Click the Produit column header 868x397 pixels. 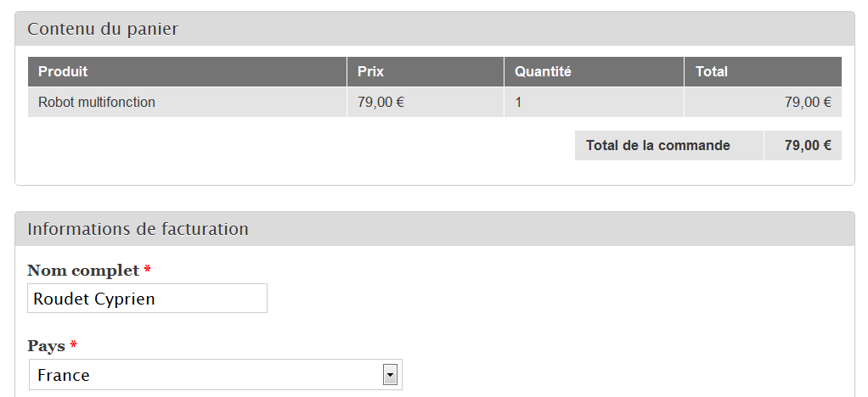63,72
